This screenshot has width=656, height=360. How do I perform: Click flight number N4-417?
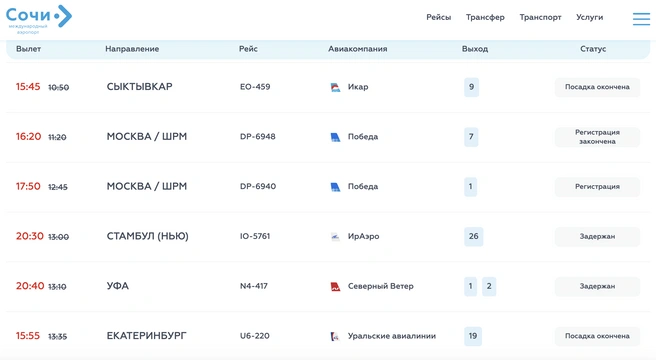point(254,286)
